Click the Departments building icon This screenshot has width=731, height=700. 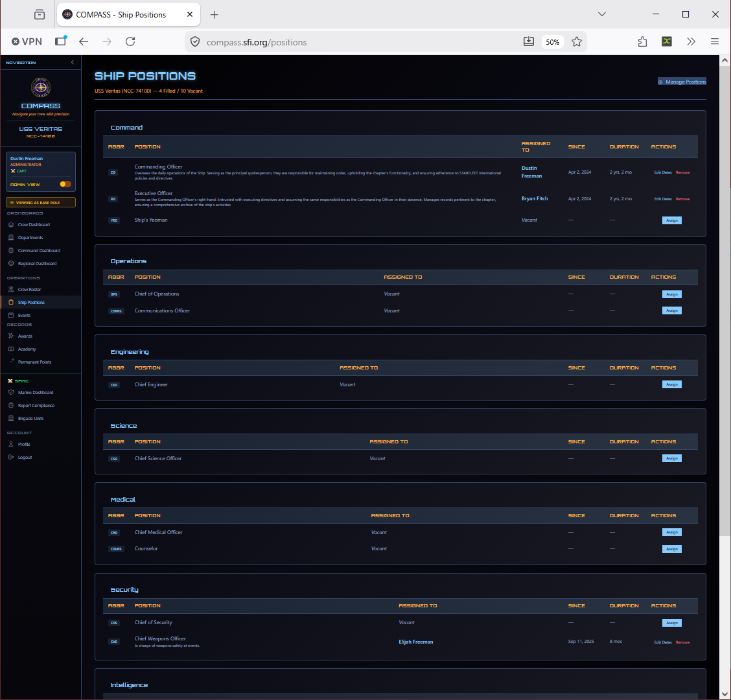(11, 237)
